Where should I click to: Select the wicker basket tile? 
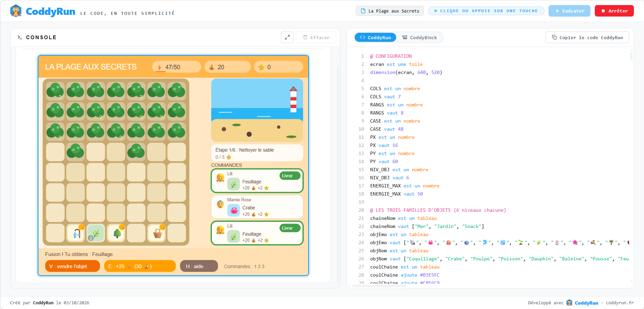[156, 233]
